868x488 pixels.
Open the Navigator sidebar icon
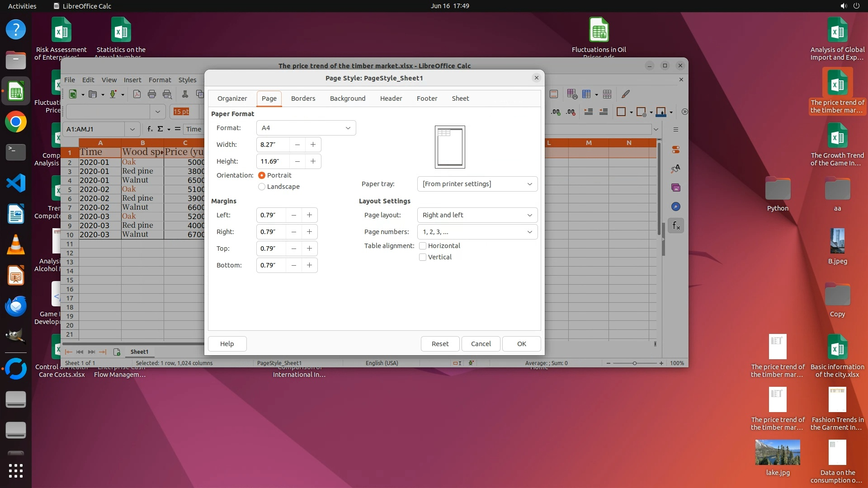(676, 206)
